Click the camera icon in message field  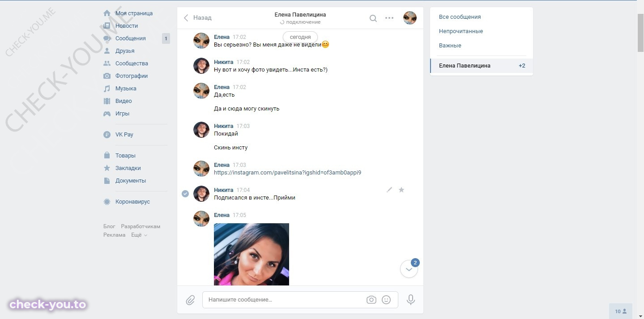pos(371,300)
